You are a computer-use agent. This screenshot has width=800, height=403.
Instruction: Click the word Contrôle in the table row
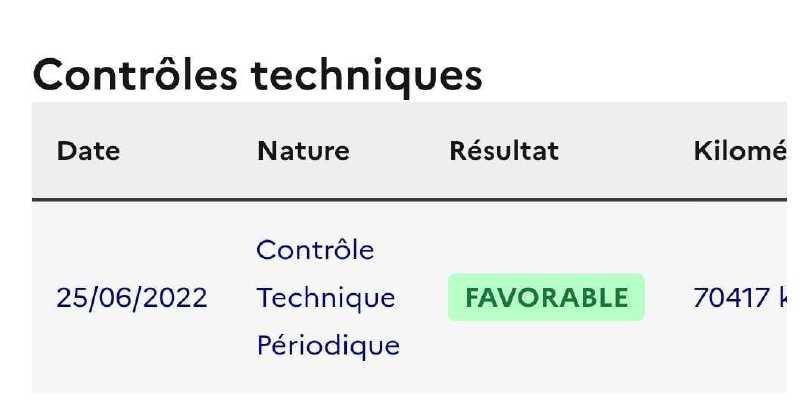click(x=315, y=249)
